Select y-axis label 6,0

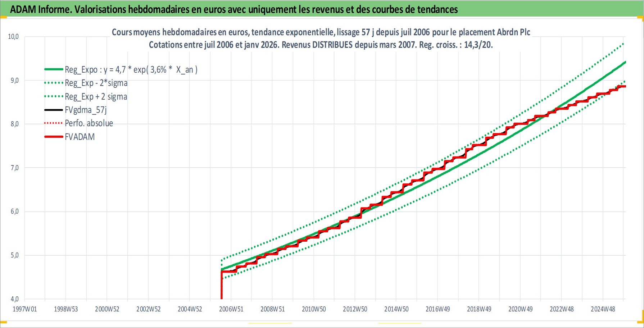[14, 211]
